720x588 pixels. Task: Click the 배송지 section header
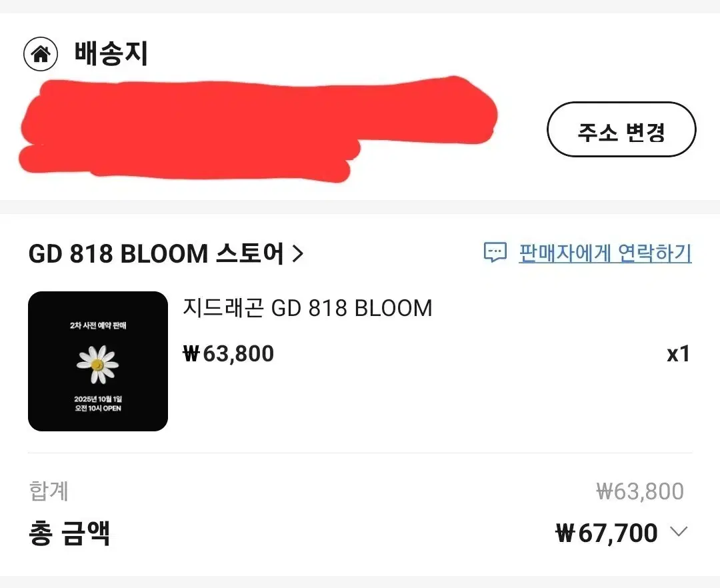tap(111, 53)
